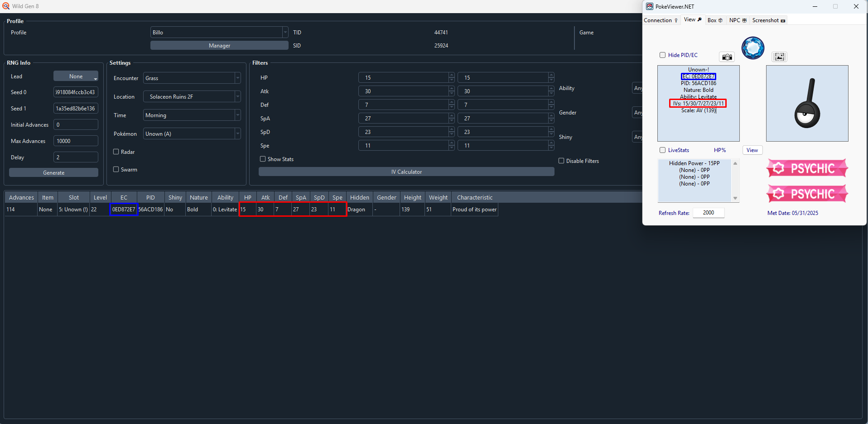Click the Delay input field
The height and width of the screenshot is (424, 868).
[76, 157]
